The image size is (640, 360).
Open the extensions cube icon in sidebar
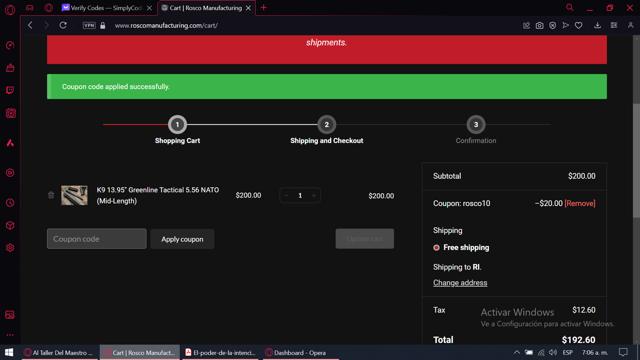click(x=10, y=225)
